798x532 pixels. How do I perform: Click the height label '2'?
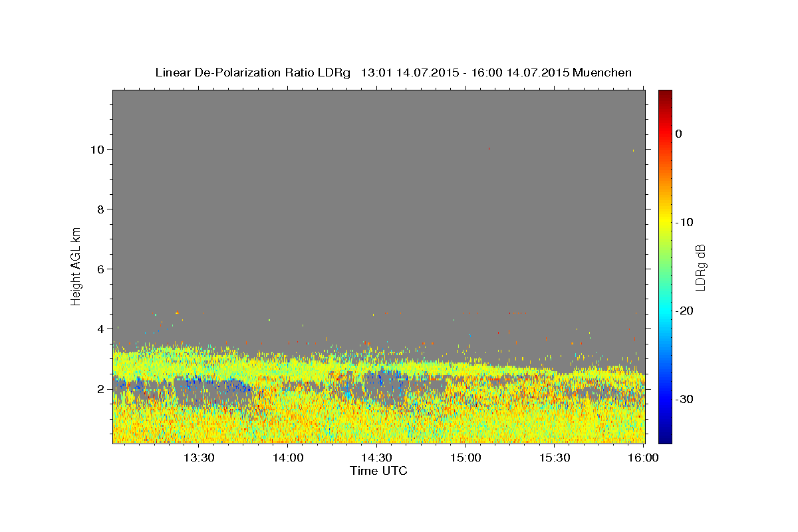pyautogui.click(x=101, y=389)
